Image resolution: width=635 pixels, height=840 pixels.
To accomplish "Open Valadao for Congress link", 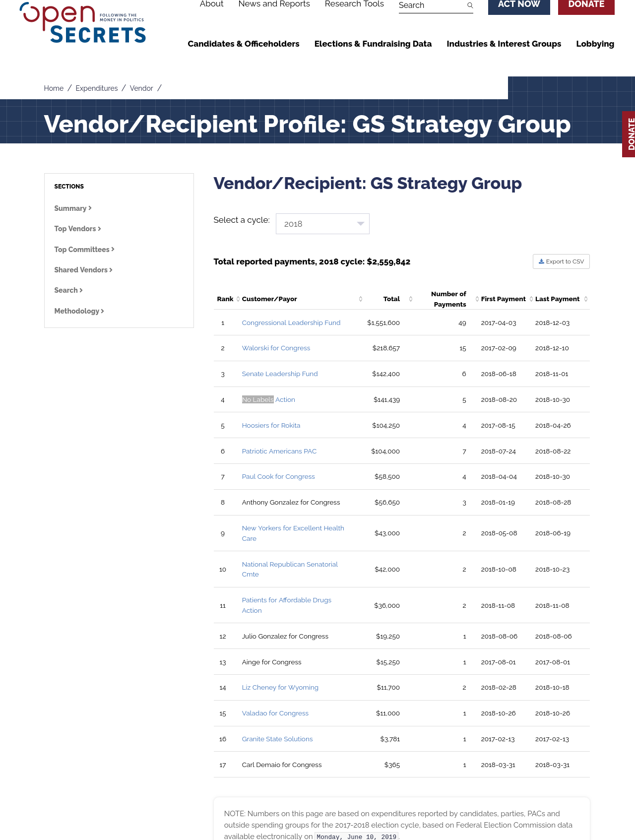I will click(275, 713).
